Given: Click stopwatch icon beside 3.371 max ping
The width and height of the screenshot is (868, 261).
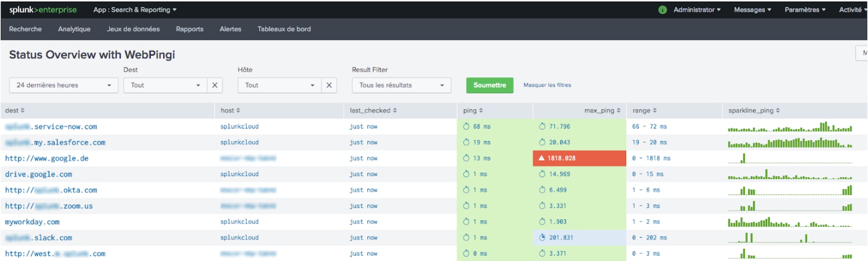Looking at the screenshot, I should [x=542, y=253].
